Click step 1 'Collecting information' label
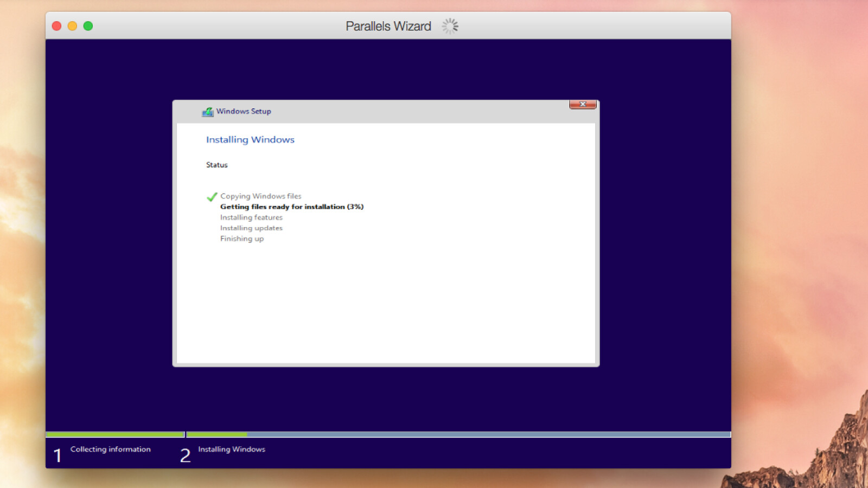Viewport: 868px width, 488px height. click(x=111, y=450)
